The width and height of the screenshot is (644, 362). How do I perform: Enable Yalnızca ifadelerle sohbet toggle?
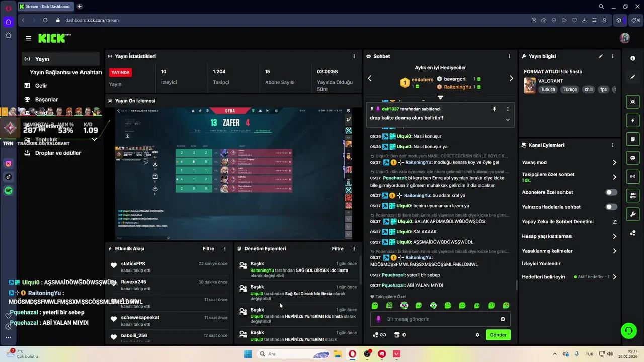(x=611, y=207)
